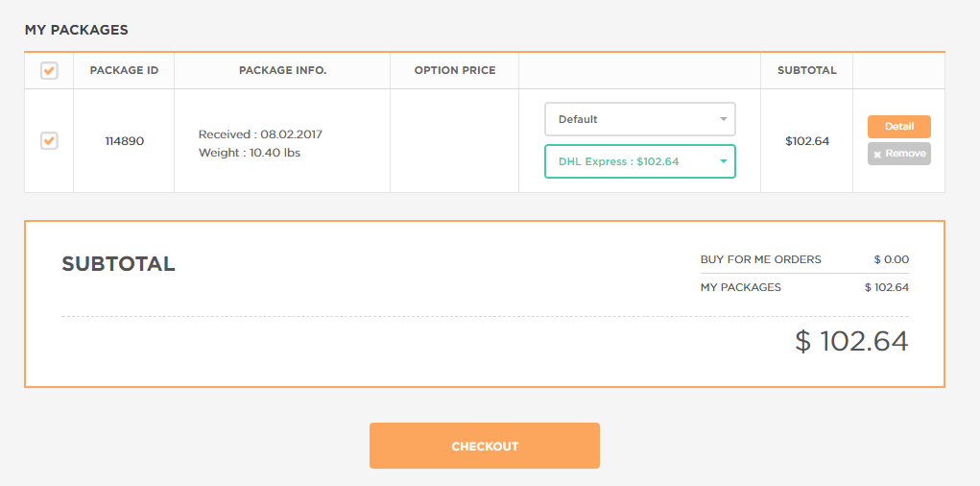Click the Received 08.02.2017 text
The width and height of the screenshot is (980, 486).
pos(261,134)
